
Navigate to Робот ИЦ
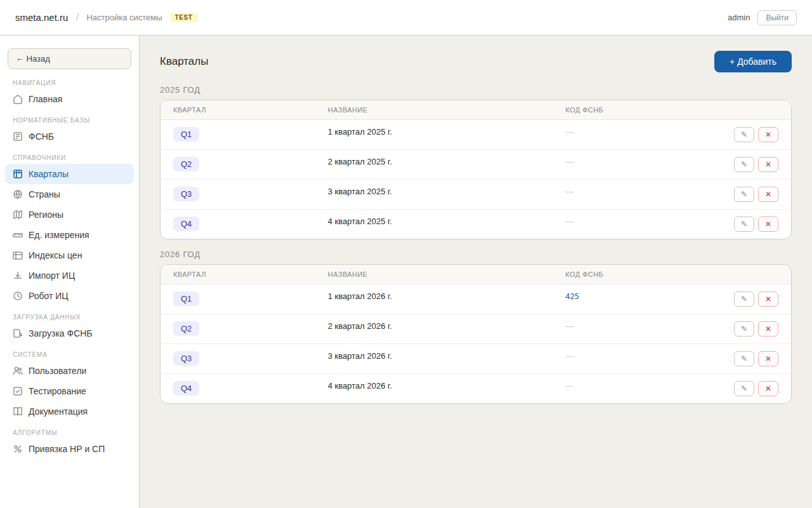[48, 296]
